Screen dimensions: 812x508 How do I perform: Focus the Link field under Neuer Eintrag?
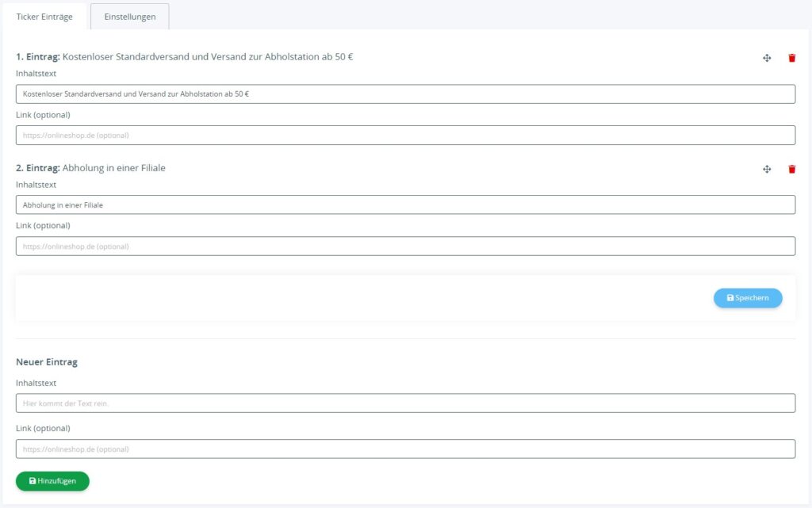[406, 449]
